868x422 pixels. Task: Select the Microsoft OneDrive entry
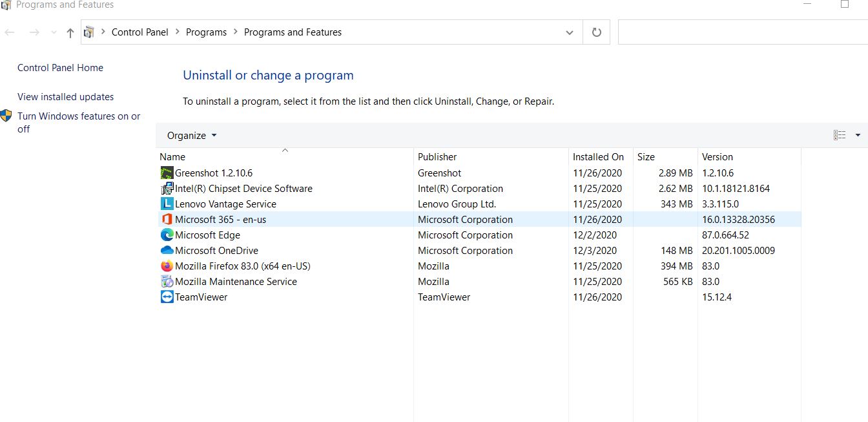click(x=479, y=251)
